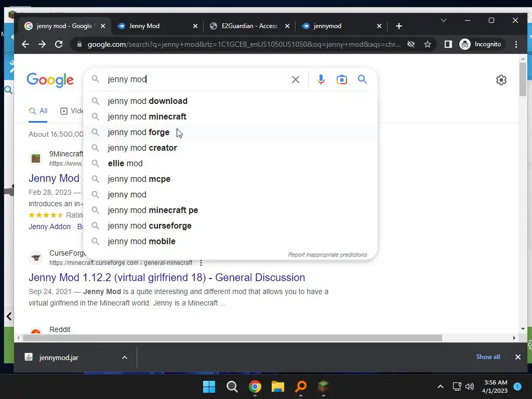
Task: Choose suggestion jenny mod minecraft pe
Action: pyautogui.click(x=230, y=210)
